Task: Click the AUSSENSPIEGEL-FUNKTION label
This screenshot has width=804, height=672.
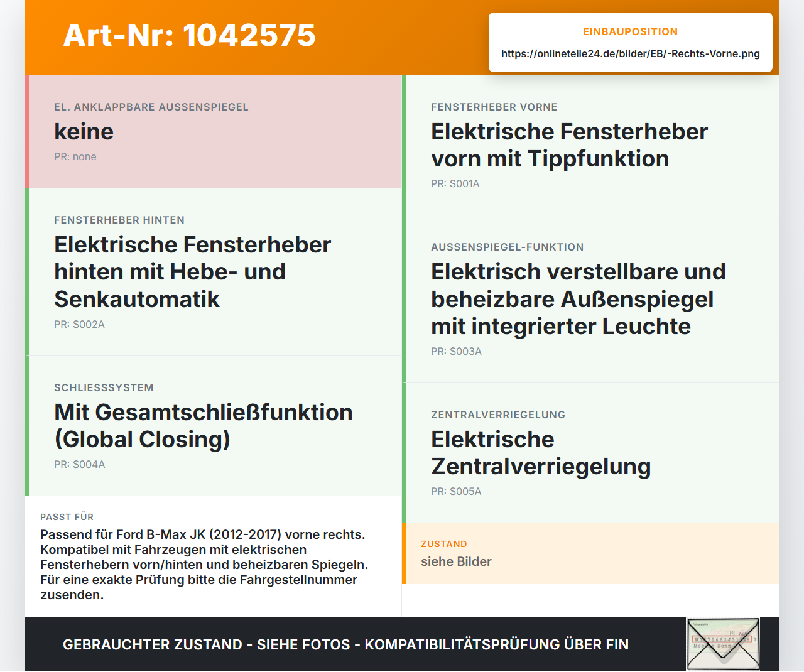Action: (508, 247)
